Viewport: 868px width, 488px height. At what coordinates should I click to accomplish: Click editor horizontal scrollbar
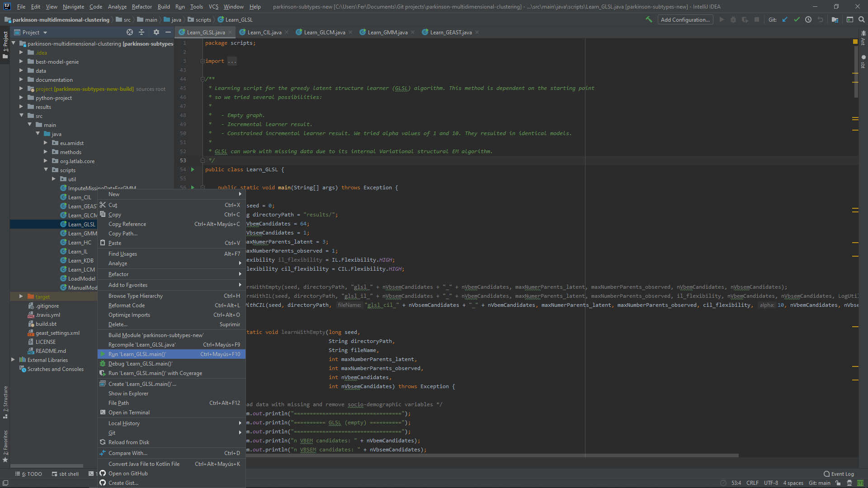pyautogui.click(x=492, y=455)
